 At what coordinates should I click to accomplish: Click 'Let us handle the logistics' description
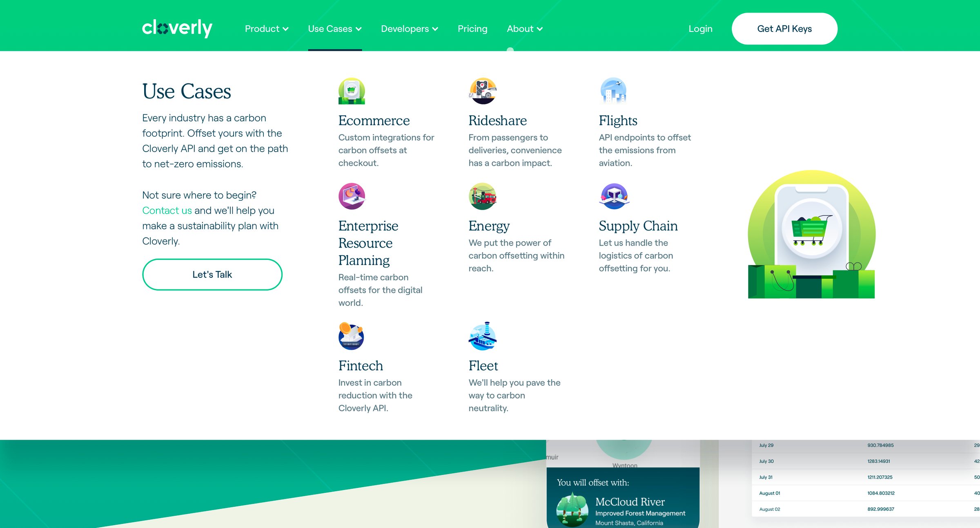coord(636,256)
